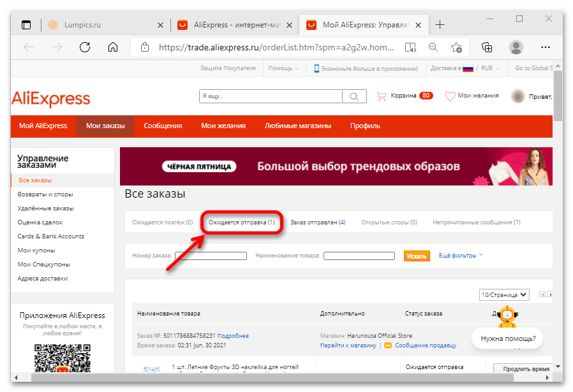Open Read aloud / immersive reader icon
The width and height of the screenshot is (573, 392).
point(410,47)
